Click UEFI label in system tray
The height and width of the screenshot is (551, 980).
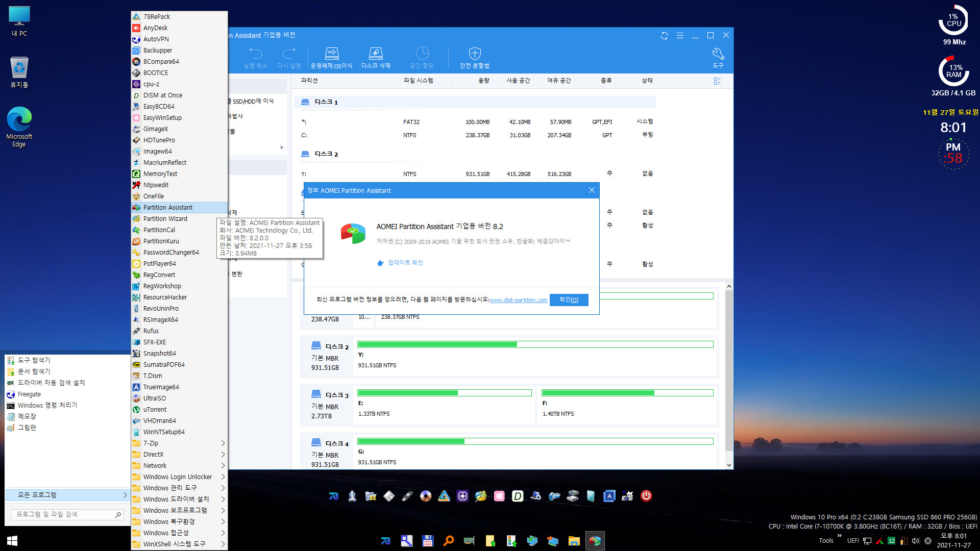853,541
